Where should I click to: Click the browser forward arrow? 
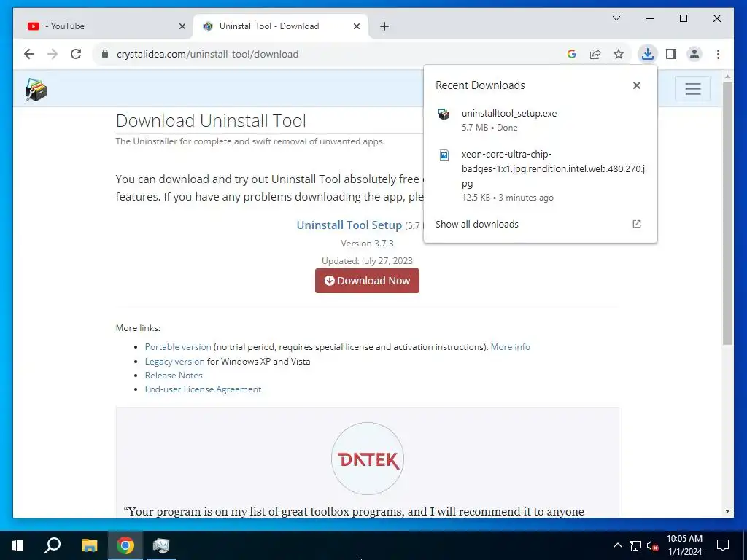(53, 54)
